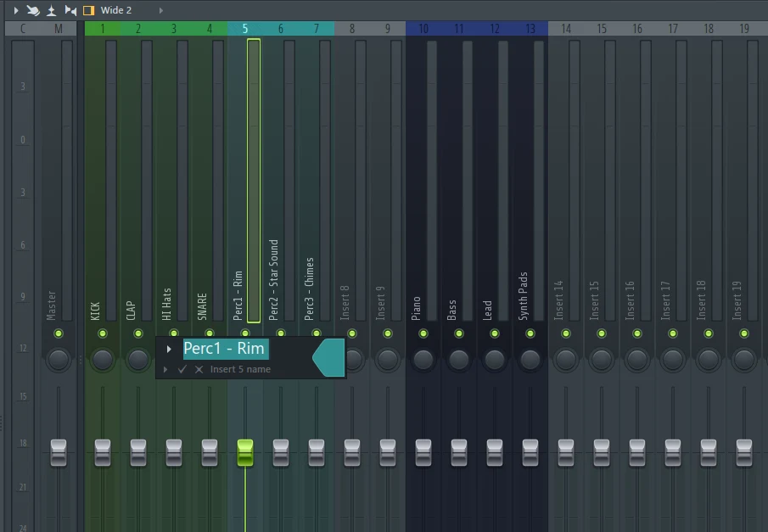The image size is (768, 532).
Task: Mute the Master track with green LED
Action: (x=58, y=333)
